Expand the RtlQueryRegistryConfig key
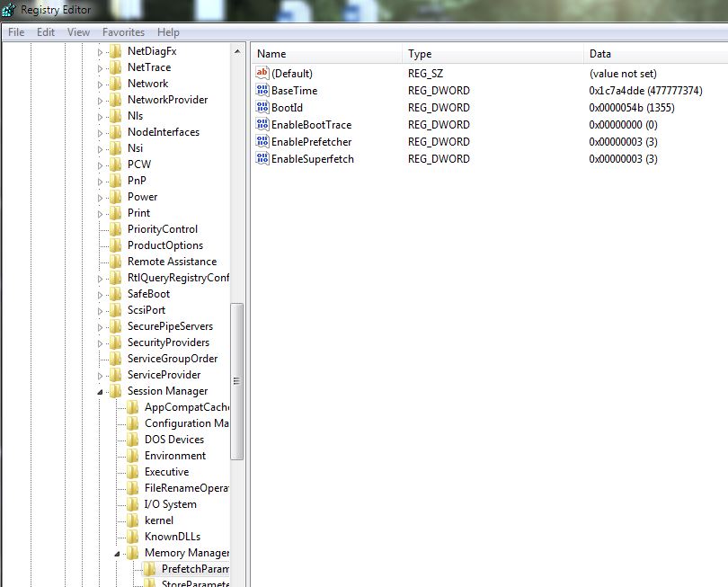The width and height of the screenshot is (728, 587). [x=100, y=279]
